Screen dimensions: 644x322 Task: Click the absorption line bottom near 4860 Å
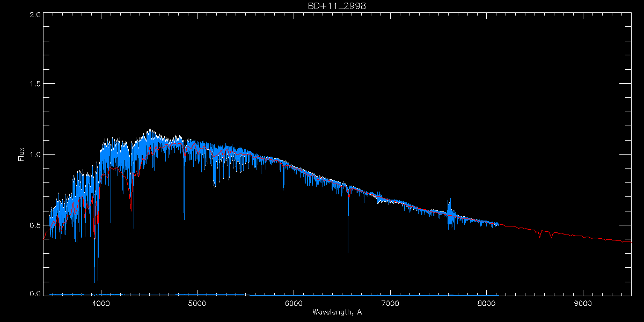[x=184, y=218]
